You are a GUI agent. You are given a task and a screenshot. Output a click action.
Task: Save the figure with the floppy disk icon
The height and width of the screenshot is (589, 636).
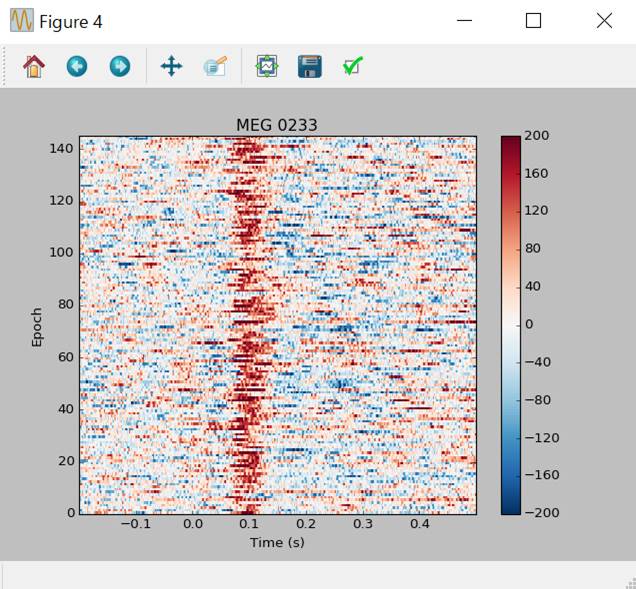coord(310,67)
